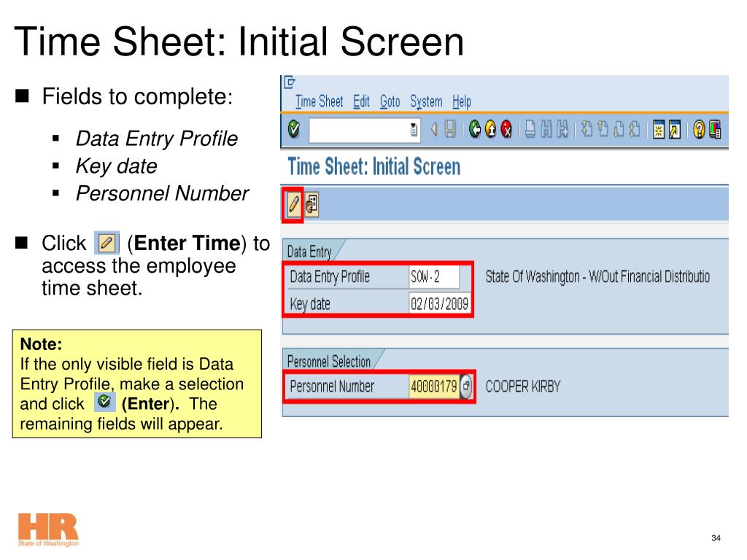Click the Key date label

pyautogui.click(x=309, y=304)
